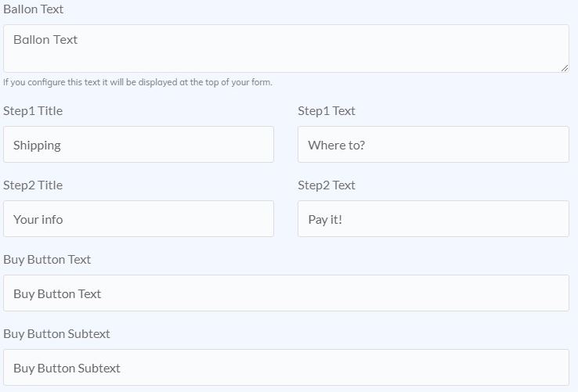Select the Step2 Title field showing Your info
The height and width of the screenshot is (392, 578).
click(x=139, y=219)
